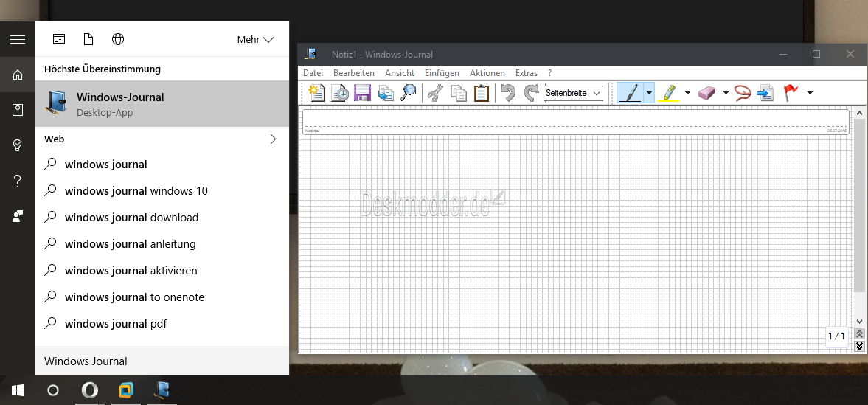Image resolution: width=868 pixels, height=405 pixels.
Task: Open Opera from the taskbar
Action: 90,390
